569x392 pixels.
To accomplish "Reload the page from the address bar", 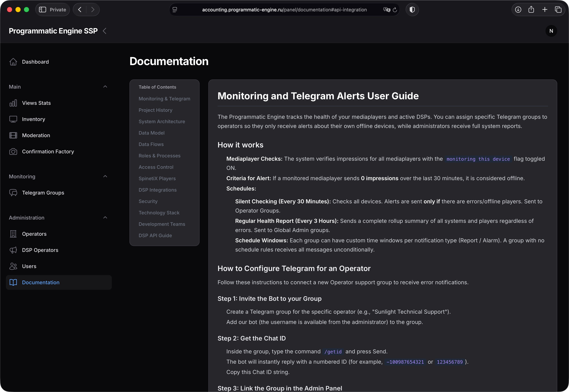I will pos(394,10).
